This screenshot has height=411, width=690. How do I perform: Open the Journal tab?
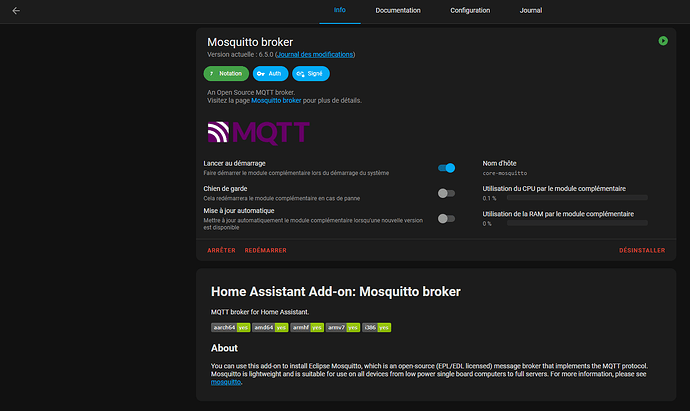(531, 11)
